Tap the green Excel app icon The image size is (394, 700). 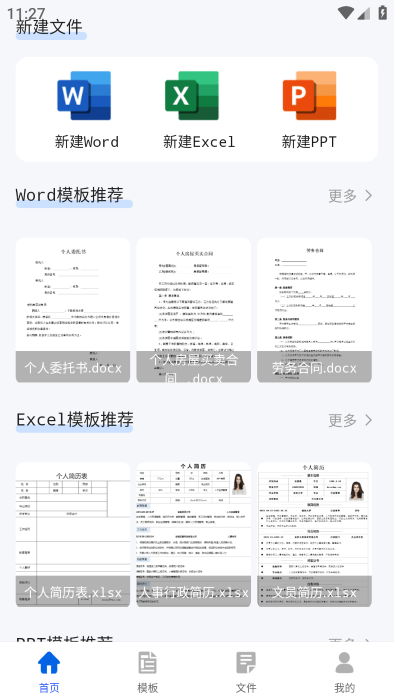[x=192, y=96]
